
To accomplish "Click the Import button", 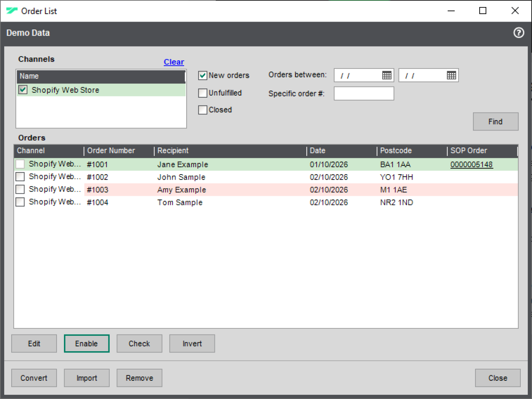I will click(x=86, y=378).
